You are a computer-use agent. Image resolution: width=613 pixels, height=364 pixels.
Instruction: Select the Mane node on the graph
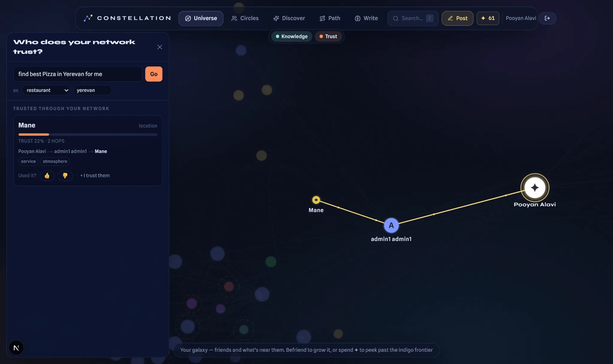click(x=316, y=200)
